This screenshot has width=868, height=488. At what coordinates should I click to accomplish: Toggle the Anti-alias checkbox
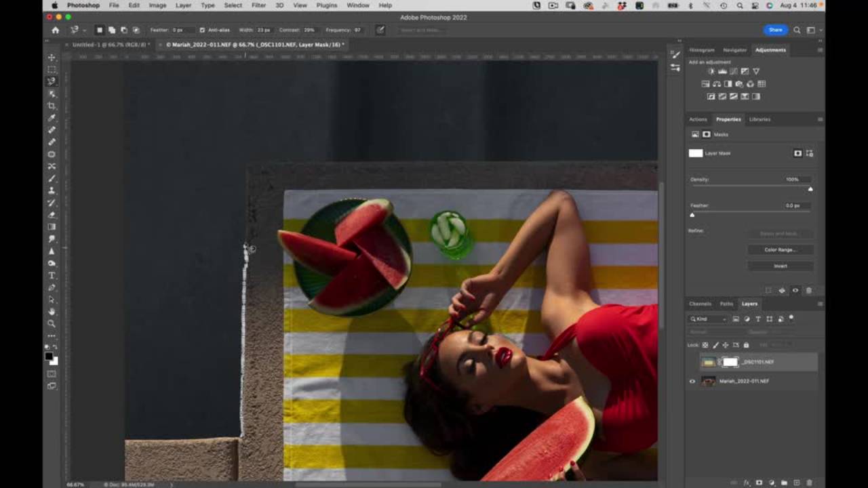pos(202,30)
